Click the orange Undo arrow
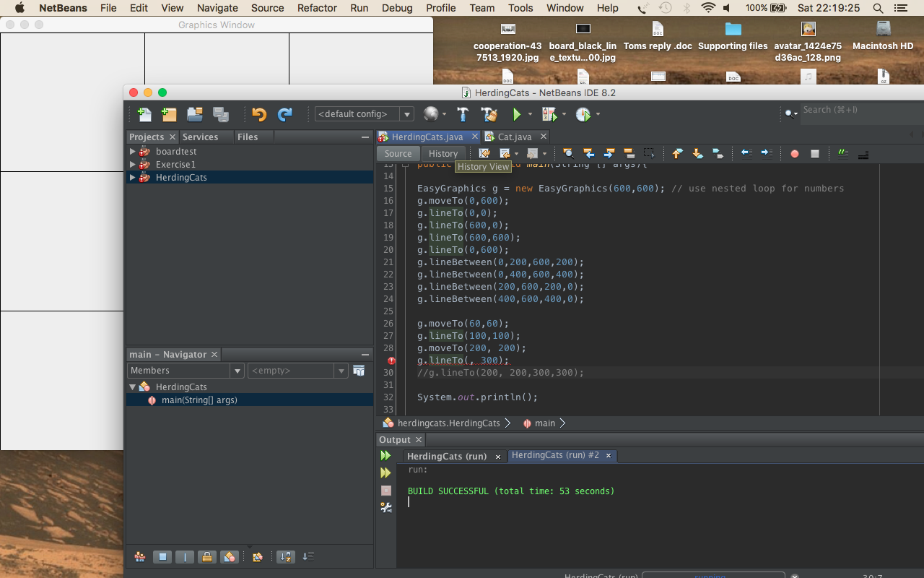 coord(259,114)
